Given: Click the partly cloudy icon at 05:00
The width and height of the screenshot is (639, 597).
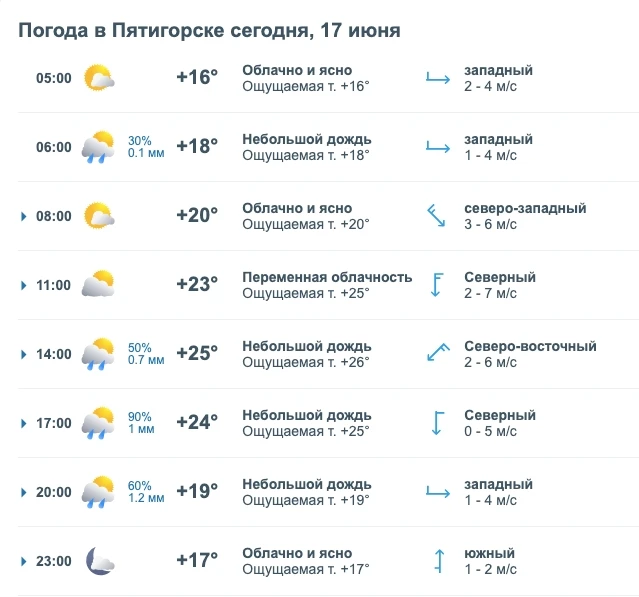Looking at the screenshot, I should point(99,77).
